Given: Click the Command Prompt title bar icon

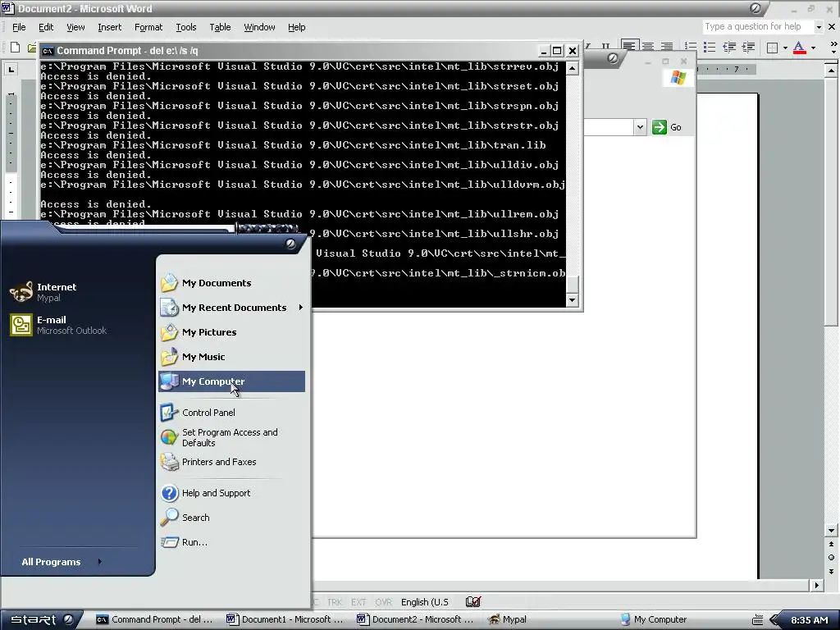Looking at the screenshot, I should [48, 51].
